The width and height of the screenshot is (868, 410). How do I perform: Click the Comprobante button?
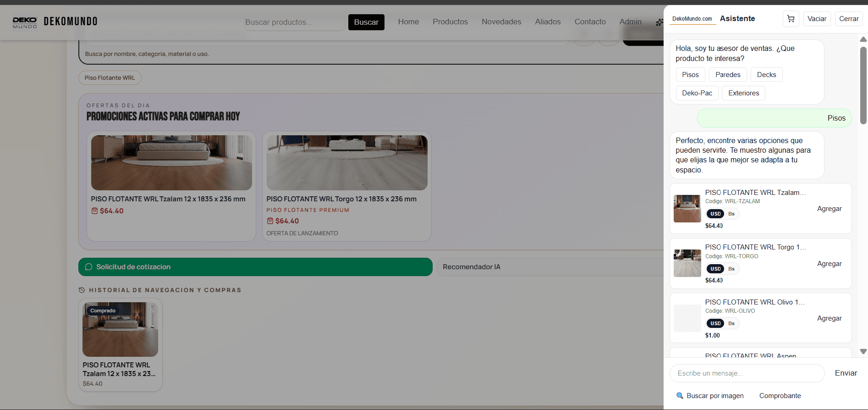pos(780,396)
